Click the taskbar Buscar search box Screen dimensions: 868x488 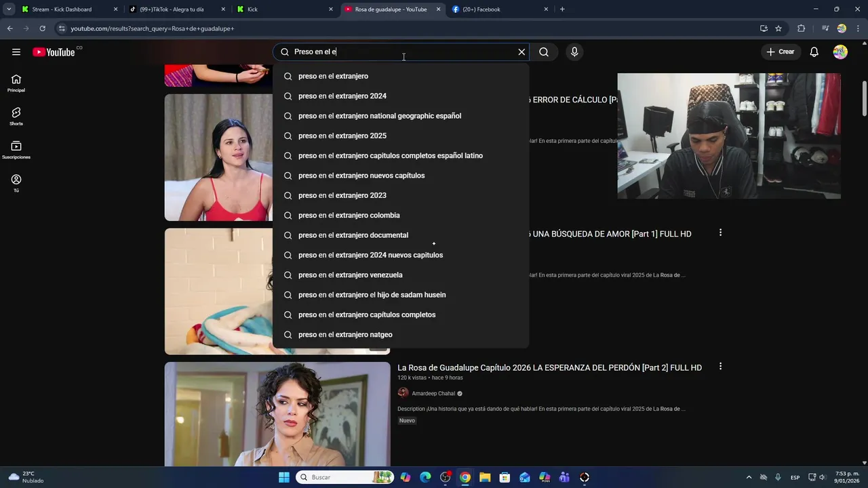coord(344,477)
